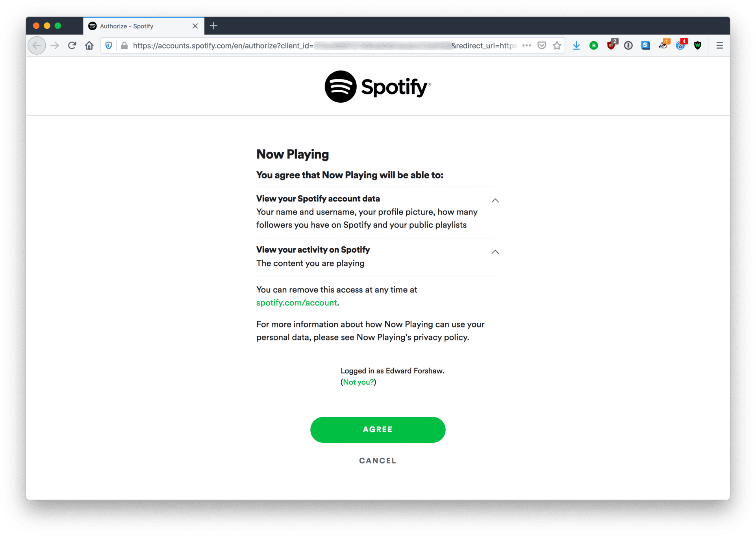Screen dimensions: 756x536
Task: Collapse the View your activity on Spotify section
Action: coord(495,252)
